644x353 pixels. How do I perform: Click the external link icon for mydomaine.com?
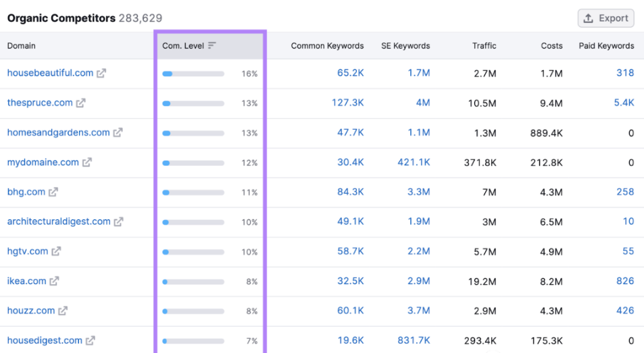click(x=86, y=163)
